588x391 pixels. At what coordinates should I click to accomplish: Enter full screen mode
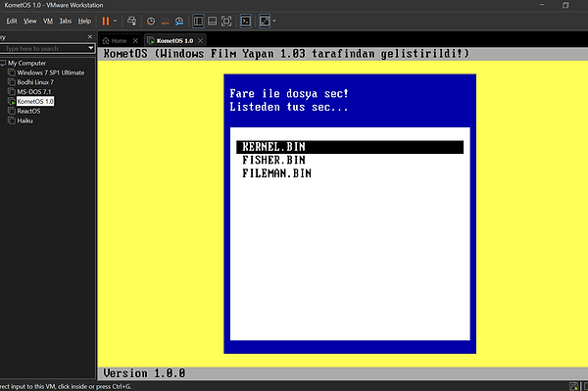226,21
